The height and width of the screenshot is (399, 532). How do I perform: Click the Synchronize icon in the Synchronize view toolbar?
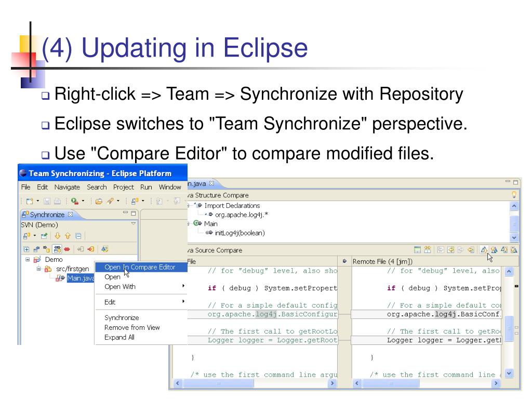coord(26,236)
